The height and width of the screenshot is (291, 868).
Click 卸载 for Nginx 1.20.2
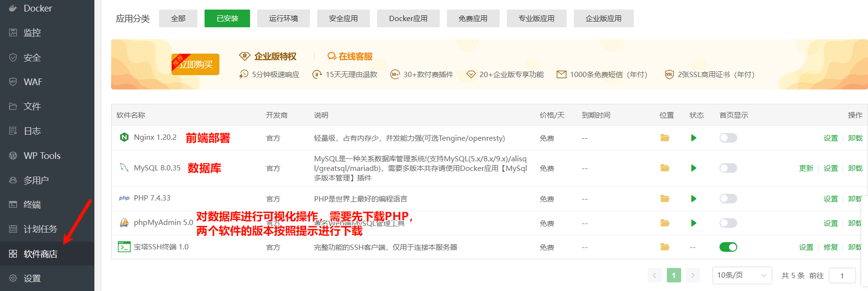point(855,138)
